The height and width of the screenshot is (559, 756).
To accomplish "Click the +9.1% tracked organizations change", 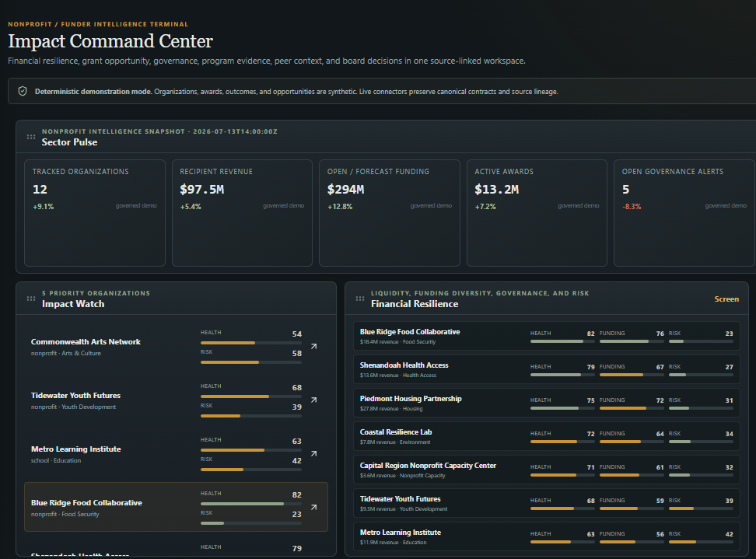I will point(44,206).
